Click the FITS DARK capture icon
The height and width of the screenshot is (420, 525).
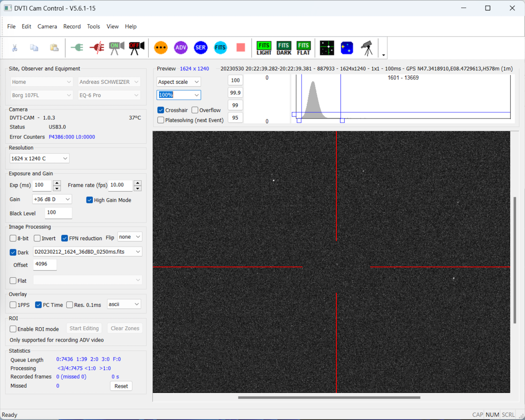284,48
